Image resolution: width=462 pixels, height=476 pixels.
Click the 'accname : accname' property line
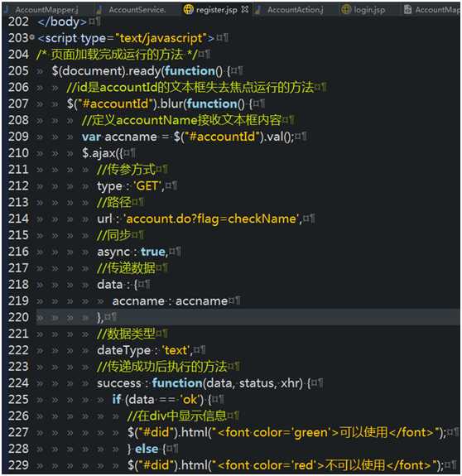(170, 301)
